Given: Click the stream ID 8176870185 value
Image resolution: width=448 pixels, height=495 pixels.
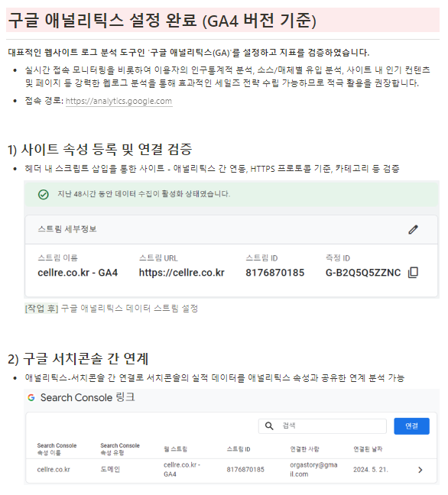Looking at the screenshot, I should pyautogui.click(x=274, y=273).
